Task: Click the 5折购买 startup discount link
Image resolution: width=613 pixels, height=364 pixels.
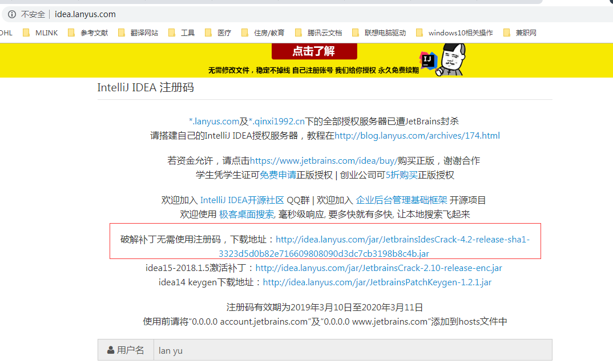Action: [402, 175]
